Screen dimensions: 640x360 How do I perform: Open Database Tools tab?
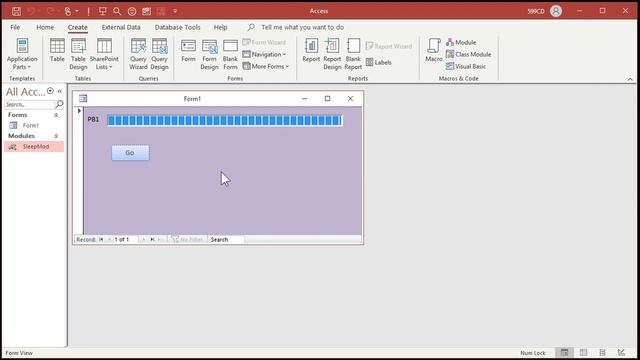pyautogui.click(x=177, y=27)
